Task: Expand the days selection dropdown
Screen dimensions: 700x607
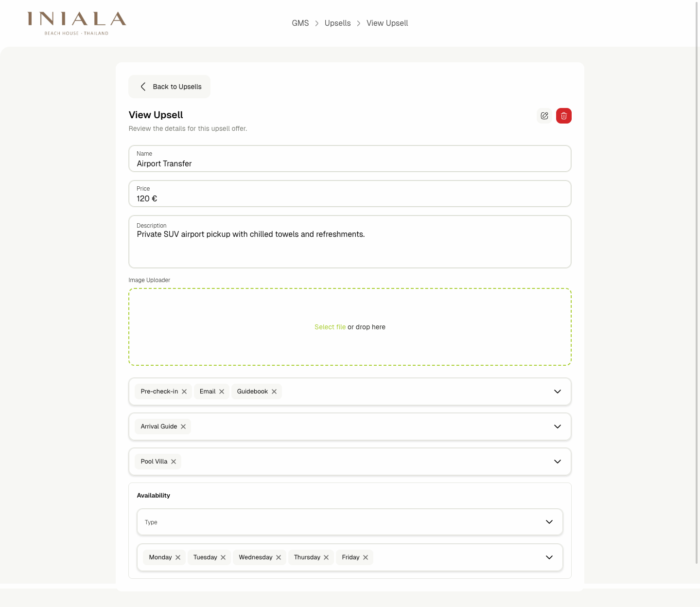Action: (549, 557)
